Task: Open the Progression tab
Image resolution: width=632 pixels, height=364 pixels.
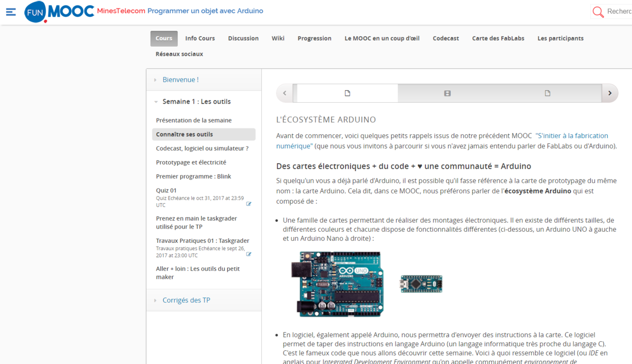Action: (314, 38)
